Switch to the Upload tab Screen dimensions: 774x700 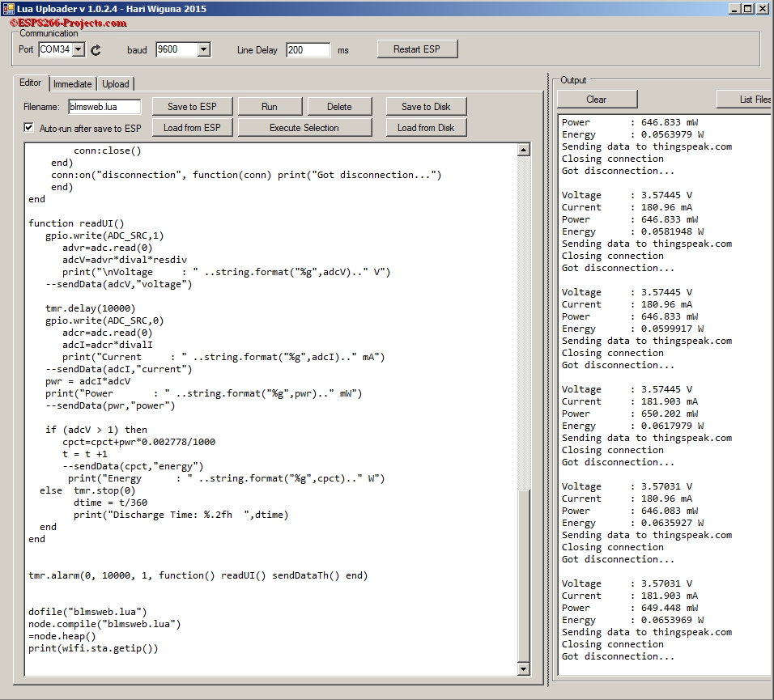click(x=116, y=84)
